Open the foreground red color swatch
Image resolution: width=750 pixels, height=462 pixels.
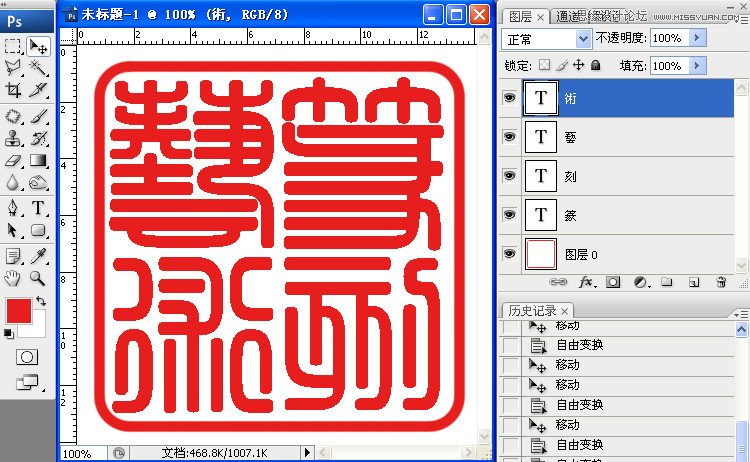19,310
